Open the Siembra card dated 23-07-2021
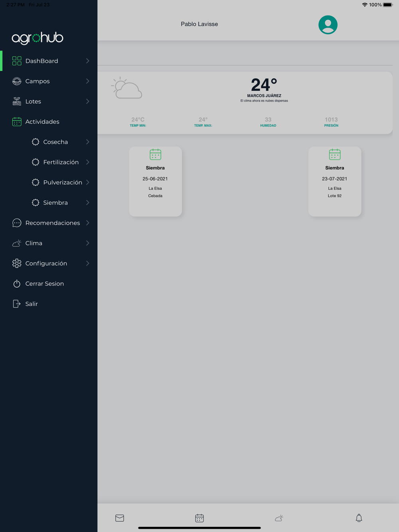 [335, 181]
